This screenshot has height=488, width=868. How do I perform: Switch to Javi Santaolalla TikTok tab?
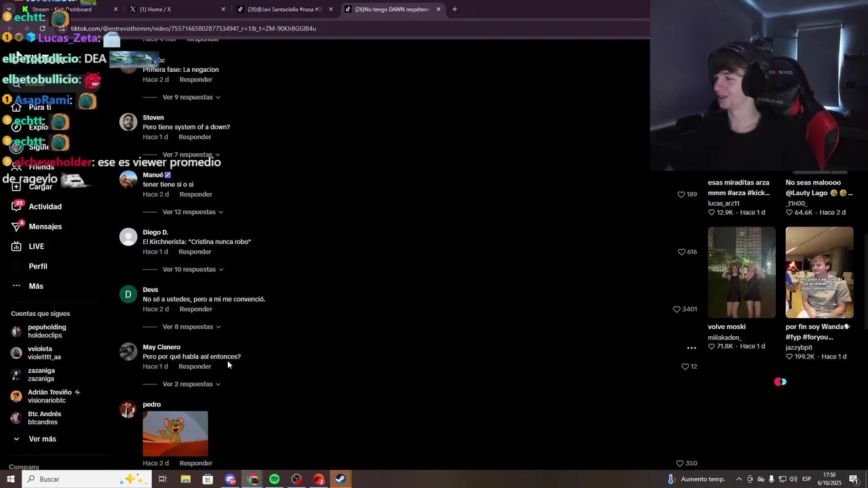coord(285,9)
